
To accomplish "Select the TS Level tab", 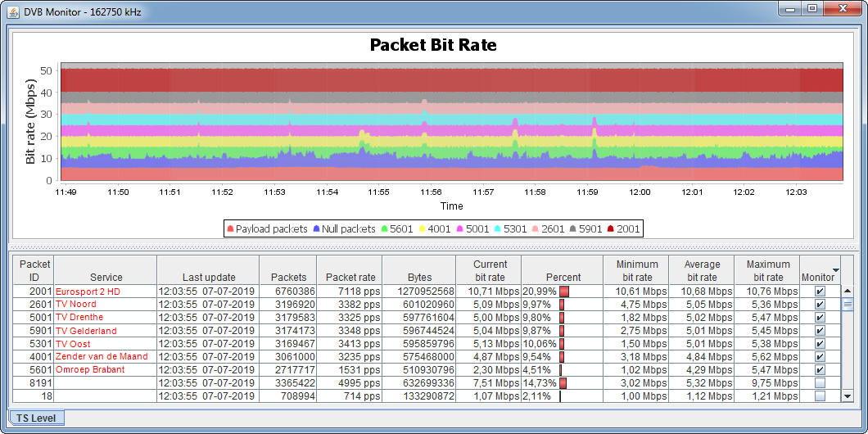I will pyautogui.click(x=36, y=418).
